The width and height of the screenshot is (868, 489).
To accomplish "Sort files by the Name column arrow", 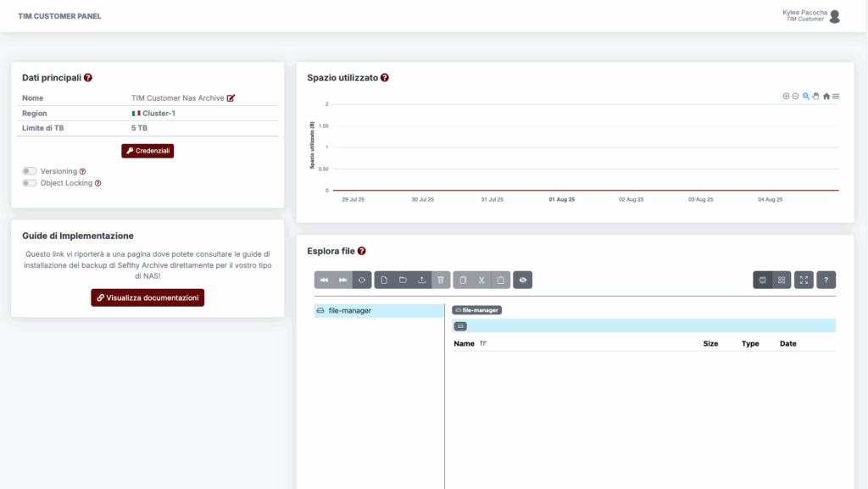I will coord(483,344).
